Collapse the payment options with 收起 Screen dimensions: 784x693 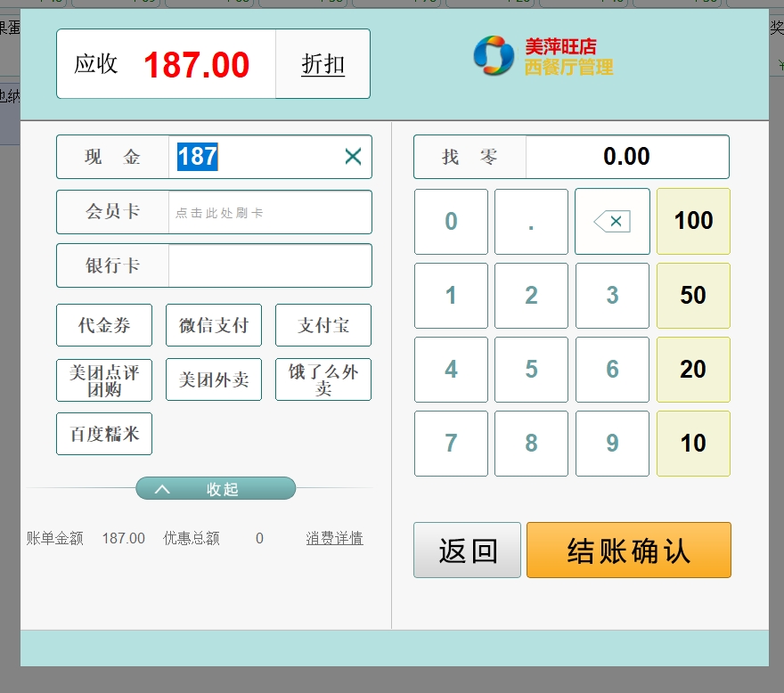point(215,489)
